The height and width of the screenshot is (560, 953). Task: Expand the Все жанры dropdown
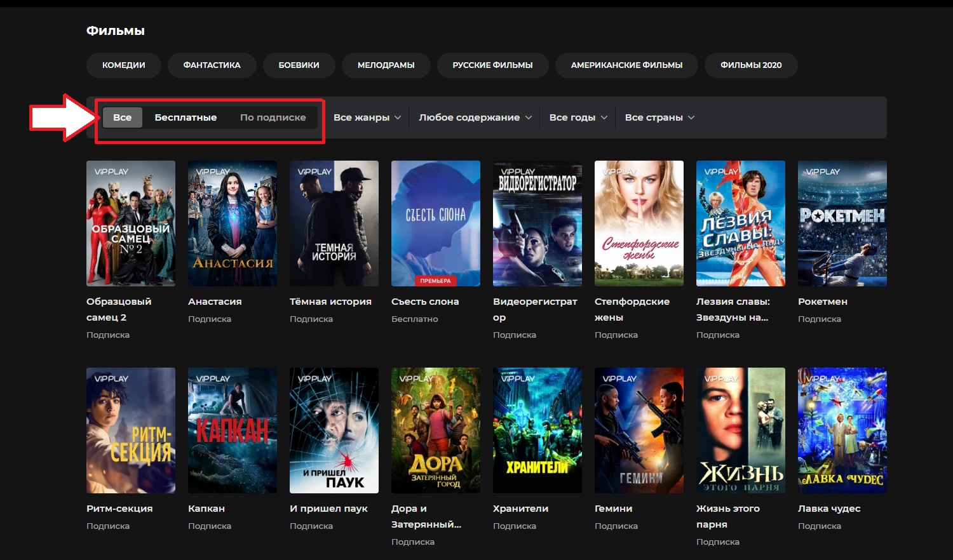pyautogui.click(x=367, y=117)
